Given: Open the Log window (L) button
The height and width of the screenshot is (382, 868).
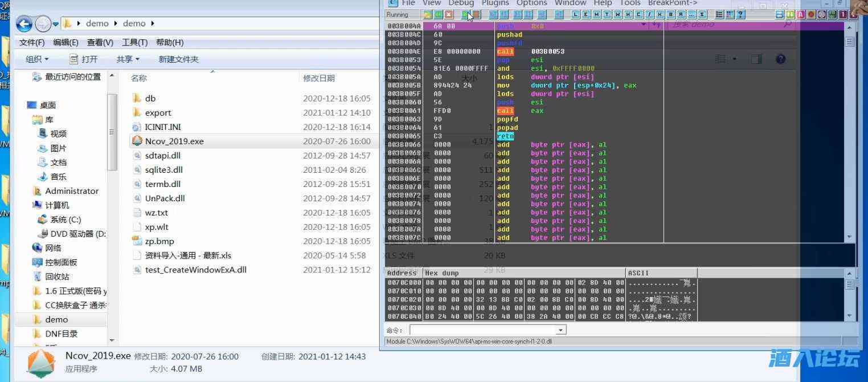Looking at the screenshot, I should point(576,14).
